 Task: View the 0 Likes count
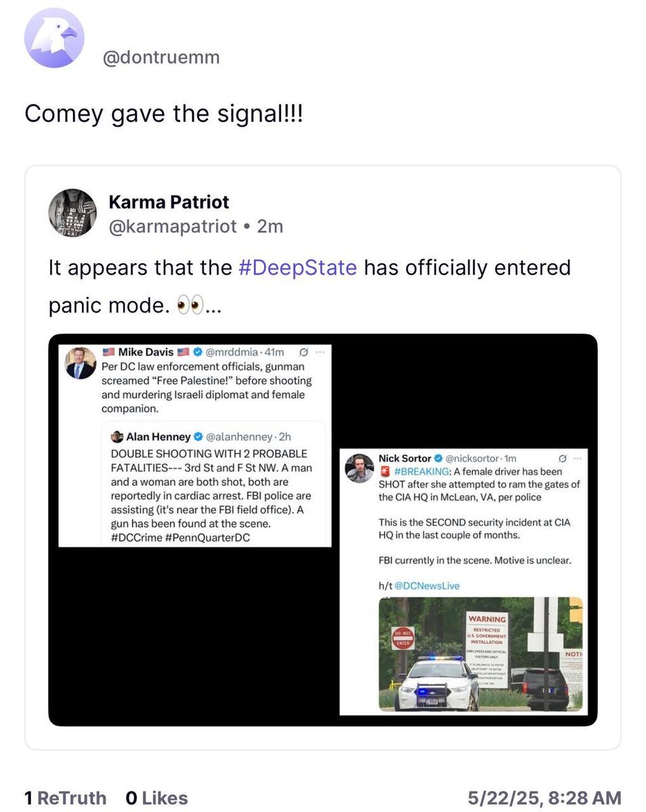point(156,798)
